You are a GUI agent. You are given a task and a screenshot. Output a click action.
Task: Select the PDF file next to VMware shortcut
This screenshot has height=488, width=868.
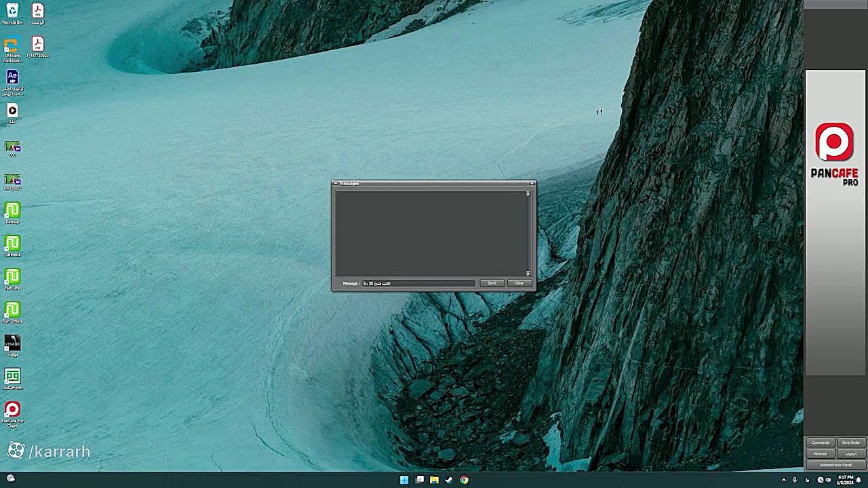click(38, 47)
